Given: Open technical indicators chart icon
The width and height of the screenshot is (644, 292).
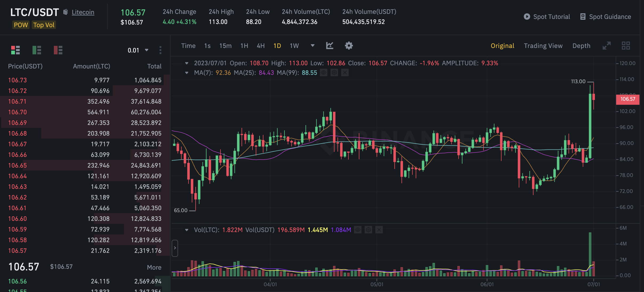Looking at the screenshot, I should coord(330,46).
